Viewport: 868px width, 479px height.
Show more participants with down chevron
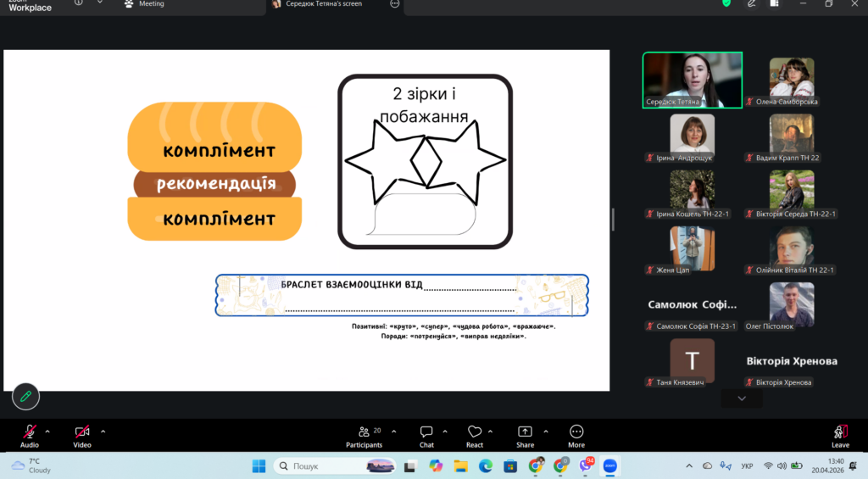pos(742,398)
